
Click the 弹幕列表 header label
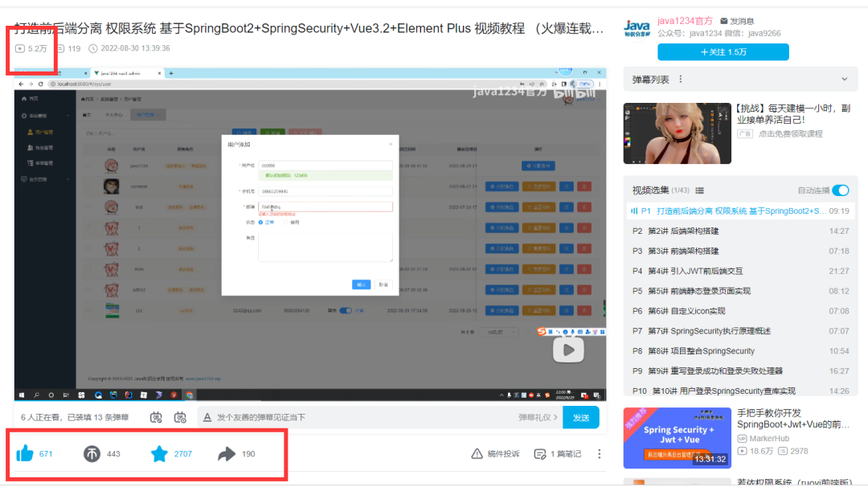pos(650,79)
